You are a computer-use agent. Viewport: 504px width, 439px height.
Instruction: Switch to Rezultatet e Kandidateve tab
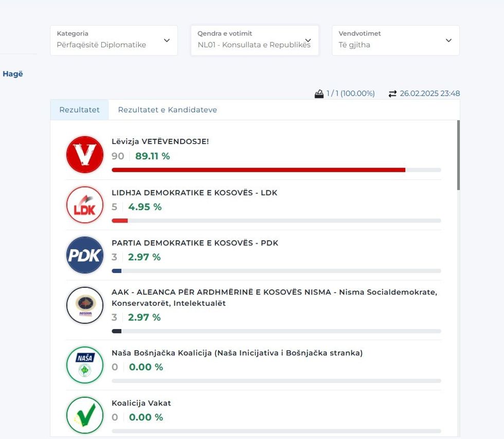pyautogui.click(x=167, y=110)
